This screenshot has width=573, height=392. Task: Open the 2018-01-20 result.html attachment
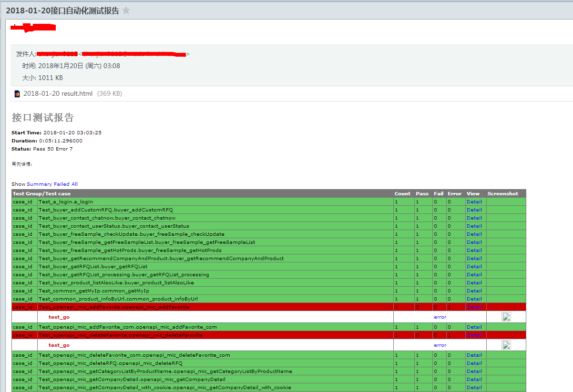(x=58, y=94)
